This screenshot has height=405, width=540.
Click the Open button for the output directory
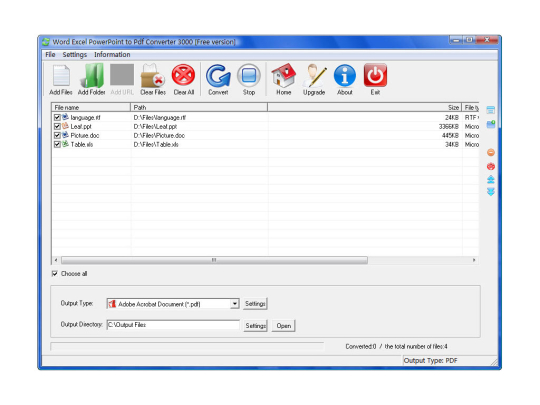[283, 325]
